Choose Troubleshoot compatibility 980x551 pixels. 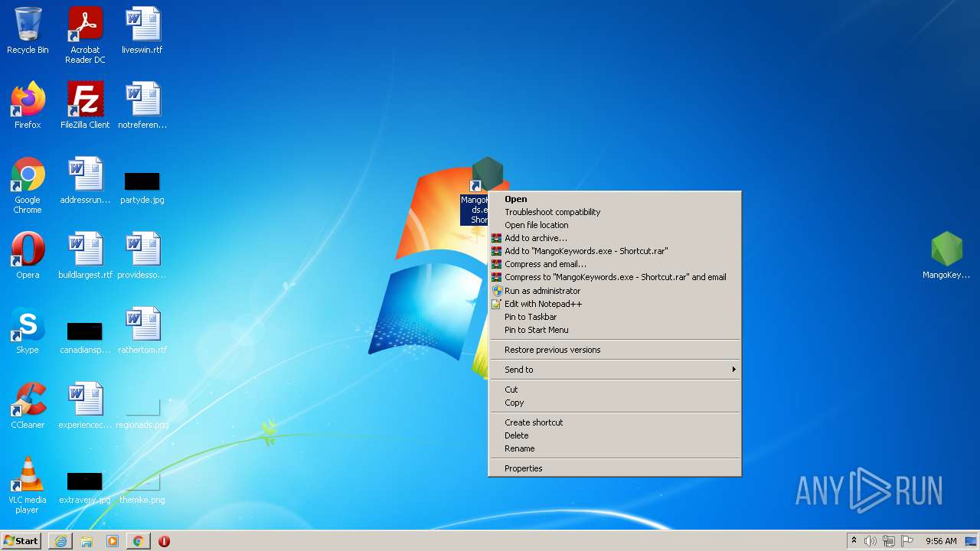pos(615,212)
